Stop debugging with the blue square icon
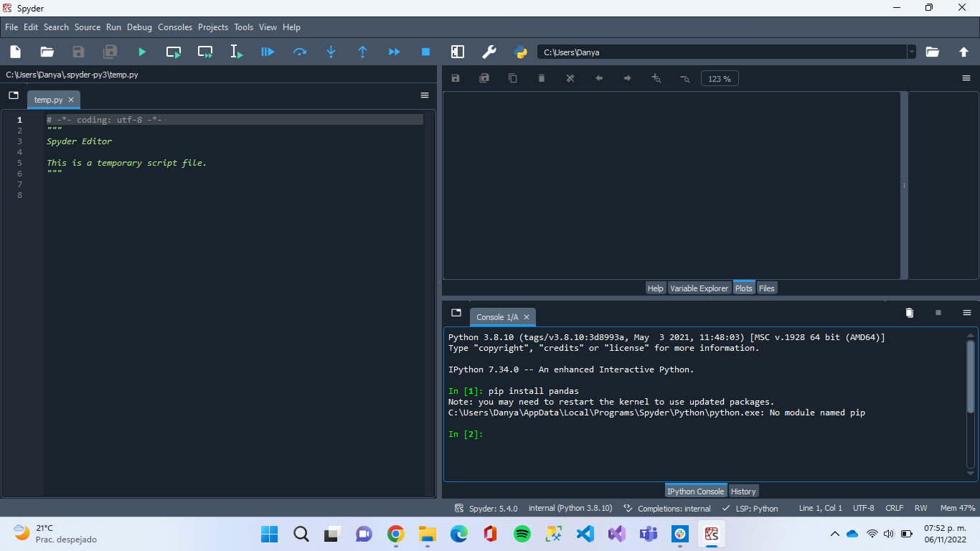The image size is (980, 551). 425,52
